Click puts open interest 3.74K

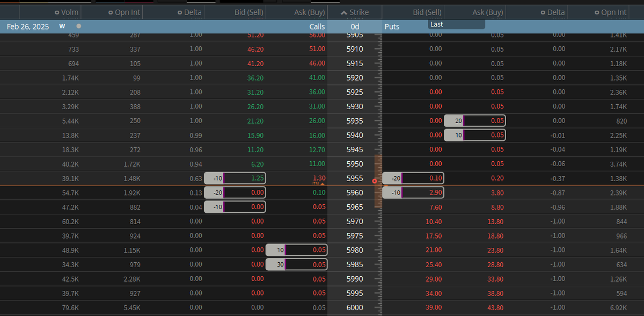pyautogui.click(x=618, y=164)
